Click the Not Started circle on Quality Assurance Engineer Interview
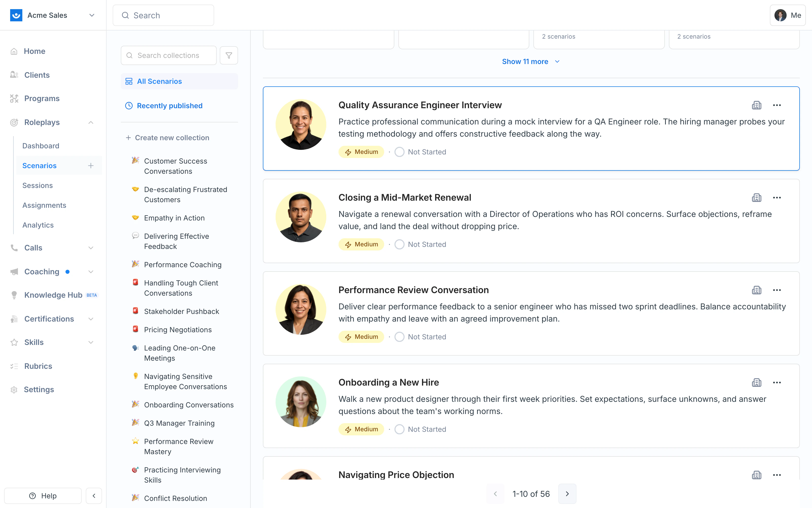812x508 pixels. coord(399,152)
